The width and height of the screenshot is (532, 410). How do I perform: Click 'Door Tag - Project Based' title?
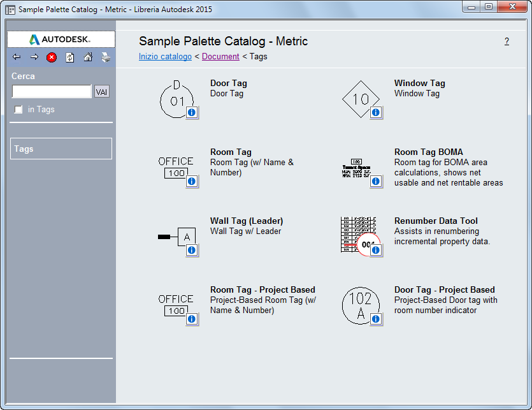pos(445,289)
